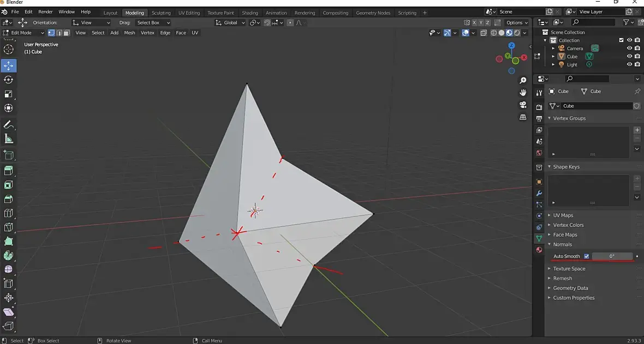Disable the Auto Smooth checkbox
This screenshot has height=344, width=644.
coord(587,256)
